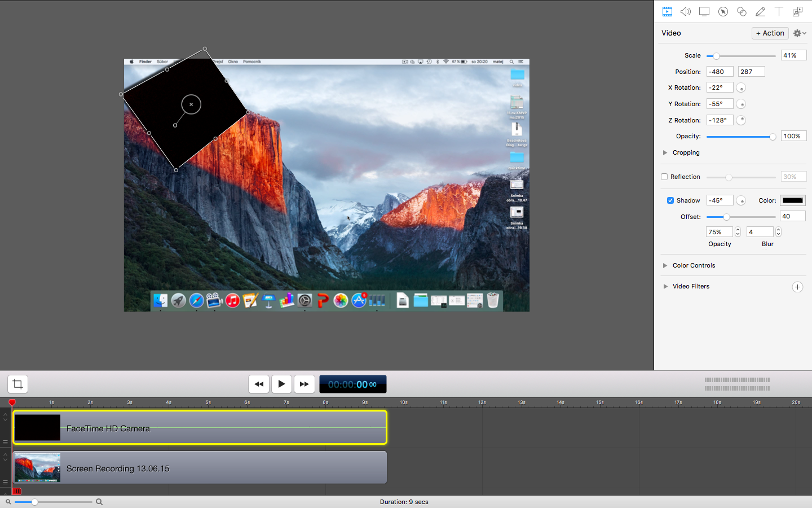The width and height of the screenshot is (812, 508).
Task: Click the Shadow opacity stepper arrows
Action: 738,232
